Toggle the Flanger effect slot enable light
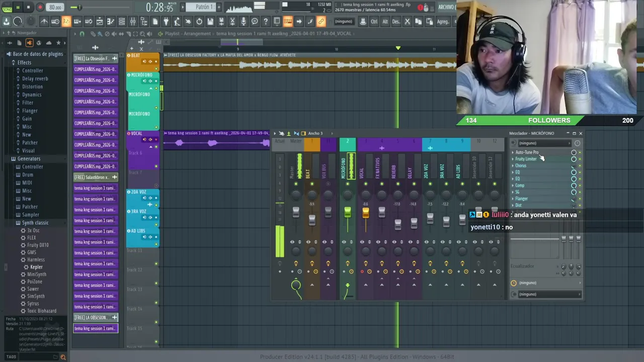Screen dimensions: 644x362 click(580, 199)
